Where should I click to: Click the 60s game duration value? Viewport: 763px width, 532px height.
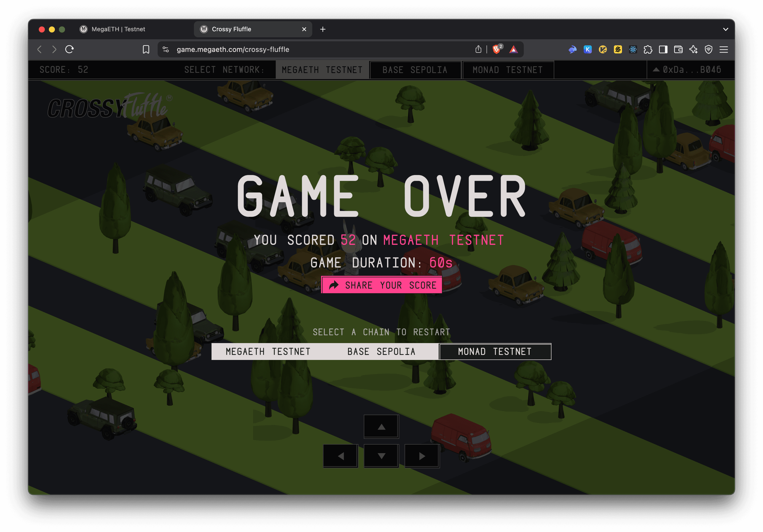pos(441,263)
